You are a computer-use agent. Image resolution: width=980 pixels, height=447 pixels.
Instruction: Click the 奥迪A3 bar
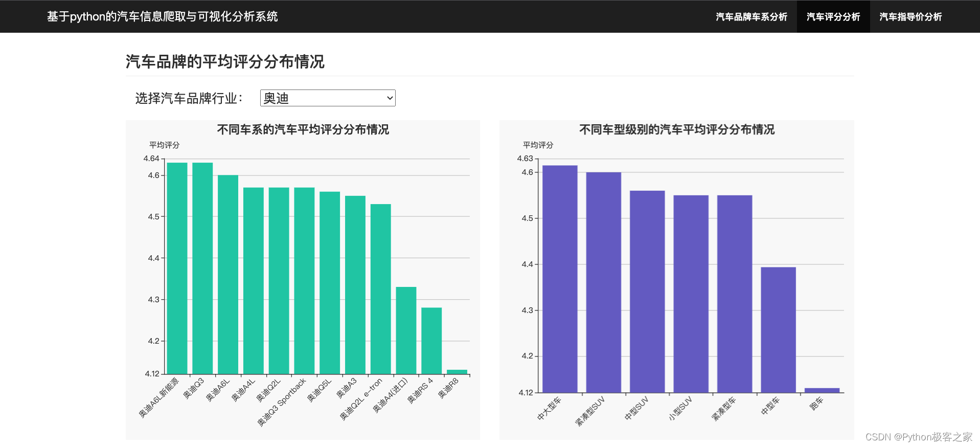pos(355,285)
